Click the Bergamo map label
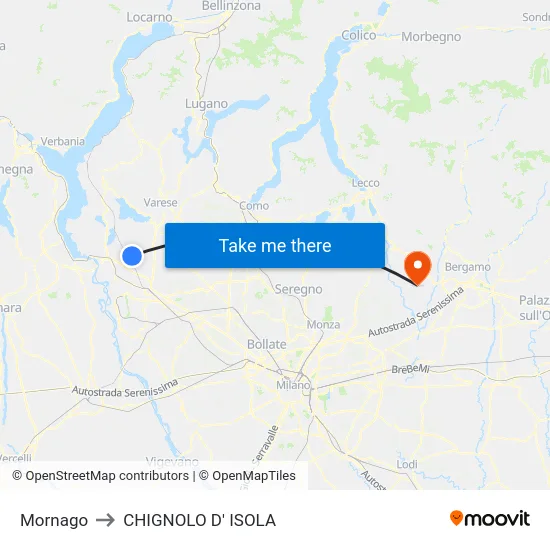 click(468, 267)
